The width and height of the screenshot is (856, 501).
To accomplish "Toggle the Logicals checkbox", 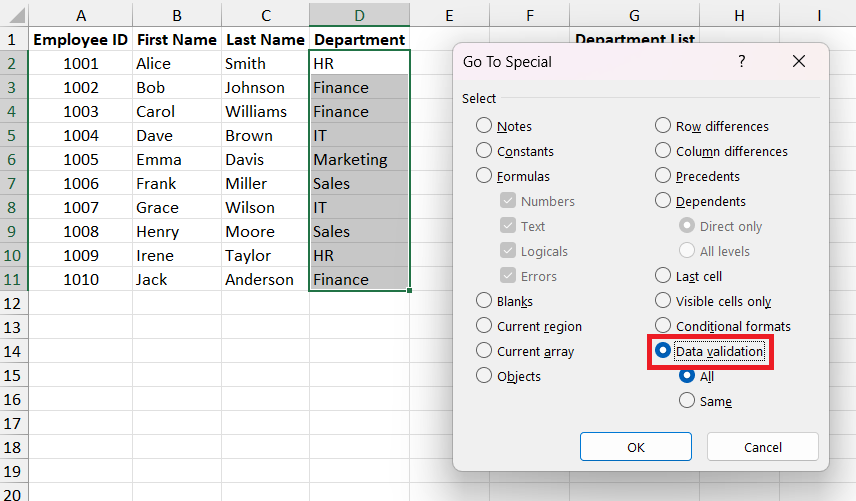I will pos(508,251).
